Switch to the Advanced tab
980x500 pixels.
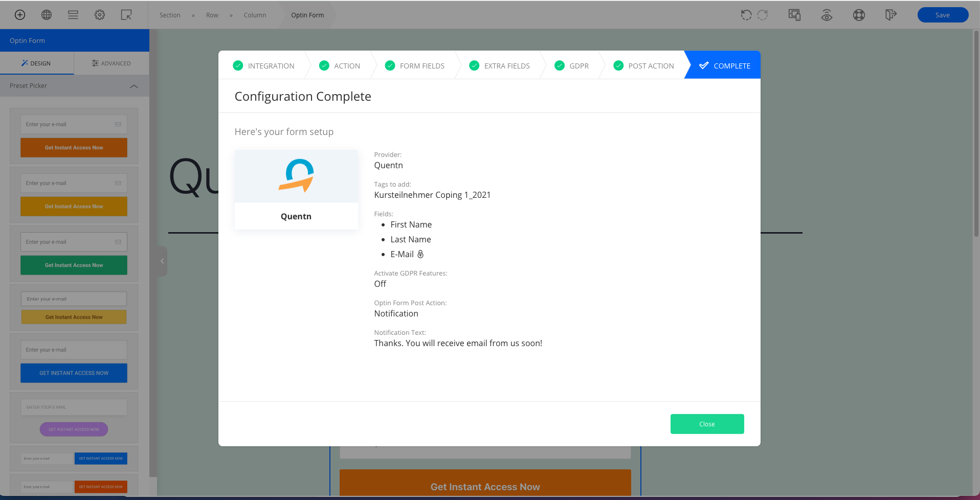pos(111,63)
